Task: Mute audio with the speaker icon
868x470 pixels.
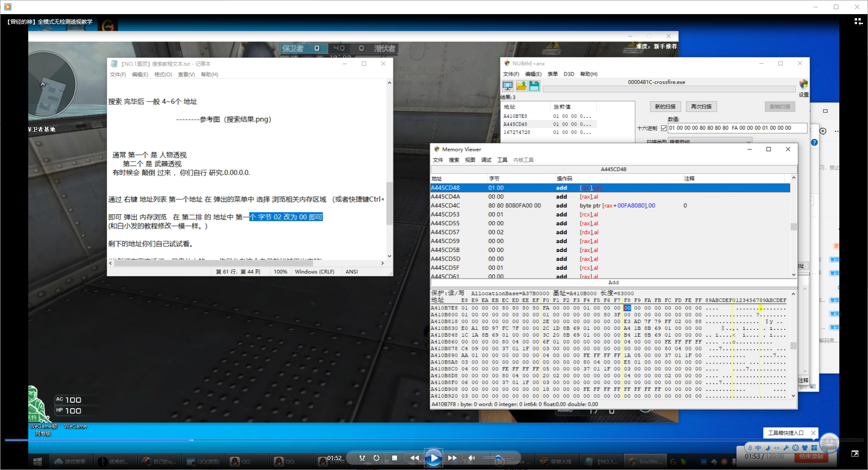Action: point(472,458)
